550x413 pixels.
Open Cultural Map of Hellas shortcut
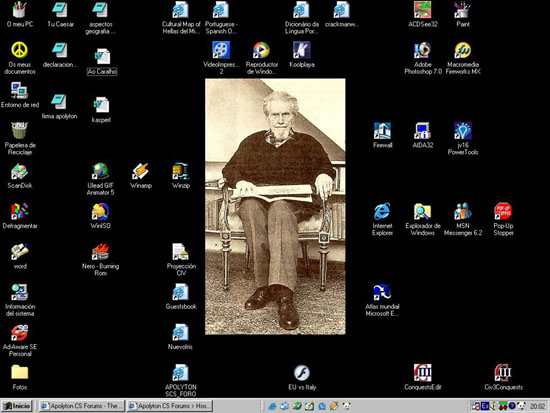[181, 10]
